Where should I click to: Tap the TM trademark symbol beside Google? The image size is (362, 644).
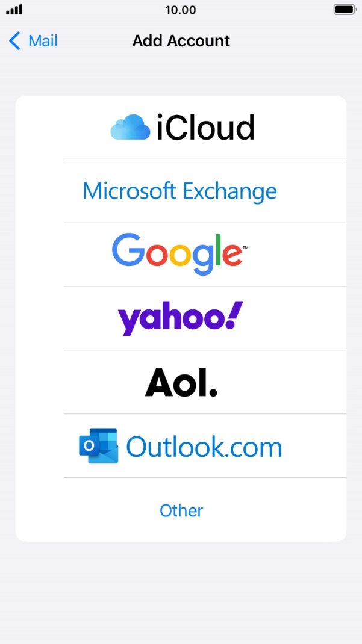245,248
